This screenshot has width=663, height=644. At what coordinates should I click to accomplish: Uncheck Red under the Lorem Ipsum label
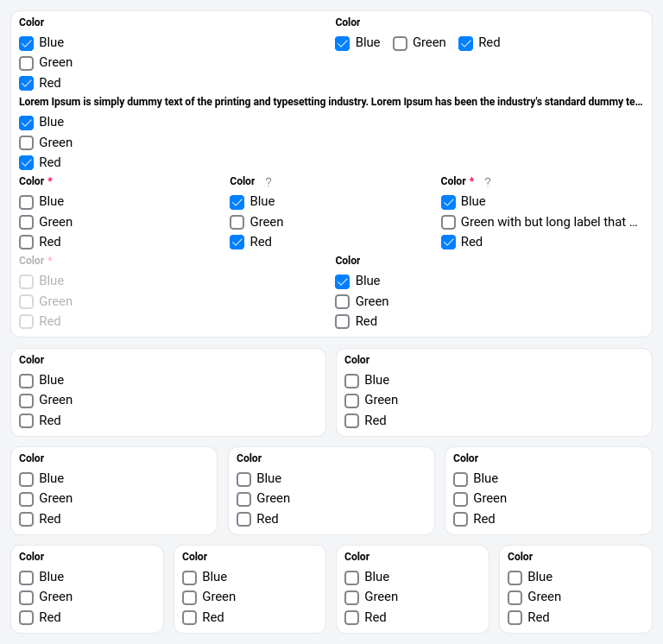[27, 162]
